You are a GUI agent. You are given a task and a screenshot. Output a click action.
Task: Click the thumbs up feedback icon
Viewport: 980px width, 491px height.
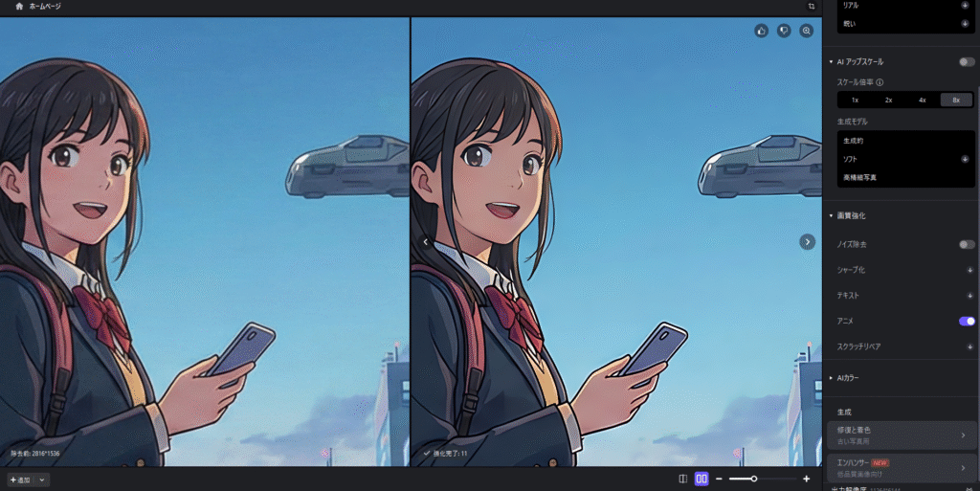(x=761, y=31)
